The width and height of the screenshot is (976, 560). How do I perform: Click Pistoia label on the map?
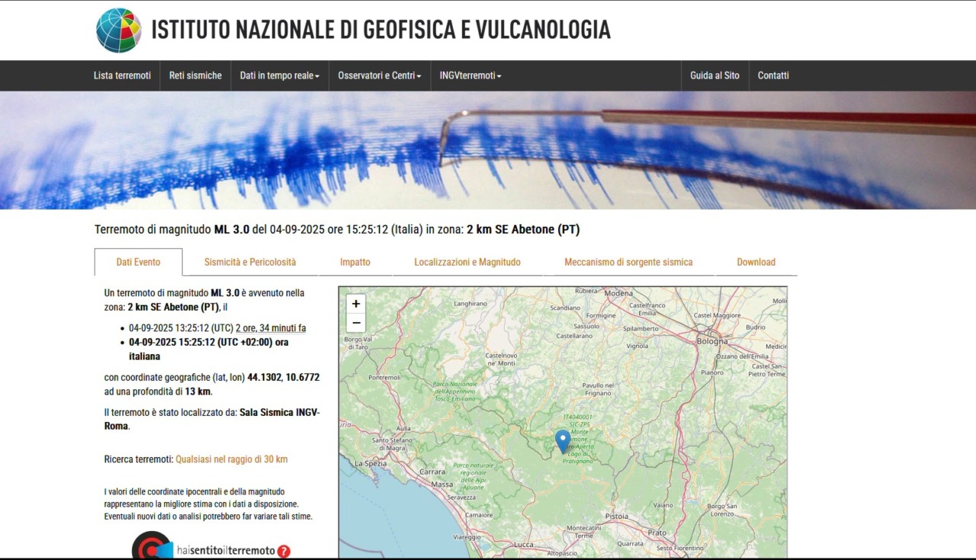pos(616,517)
